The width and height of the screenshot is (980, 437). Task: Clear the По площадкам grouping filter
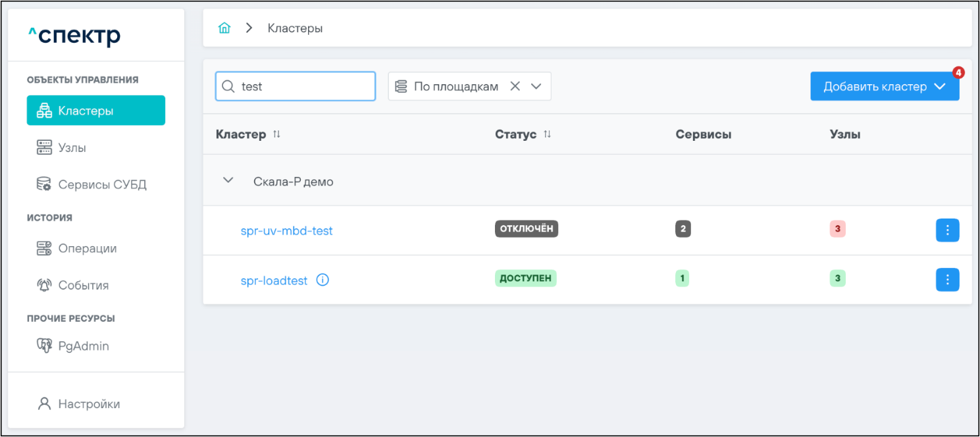[515, 86]
